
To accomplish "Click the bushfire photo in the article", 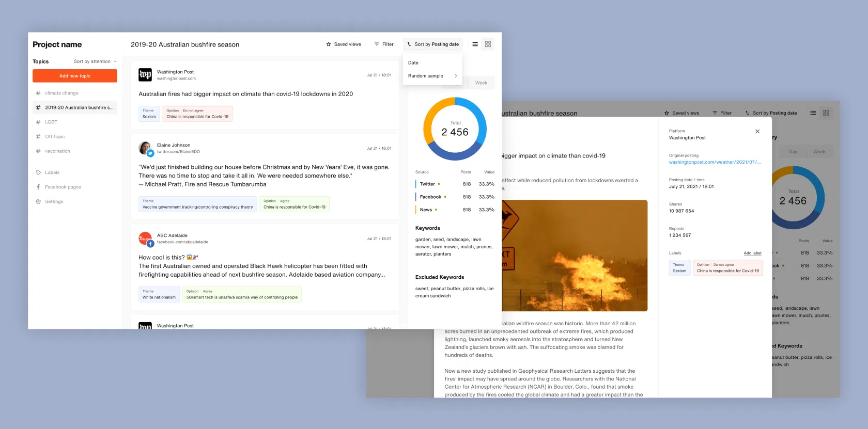I will point(575,256).
